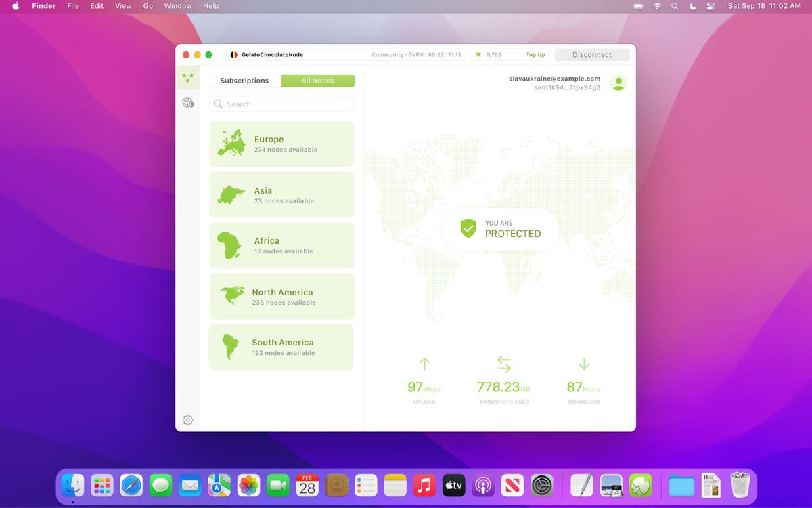
Task: Click the green token balance indicator
Action: pos(489,54)
